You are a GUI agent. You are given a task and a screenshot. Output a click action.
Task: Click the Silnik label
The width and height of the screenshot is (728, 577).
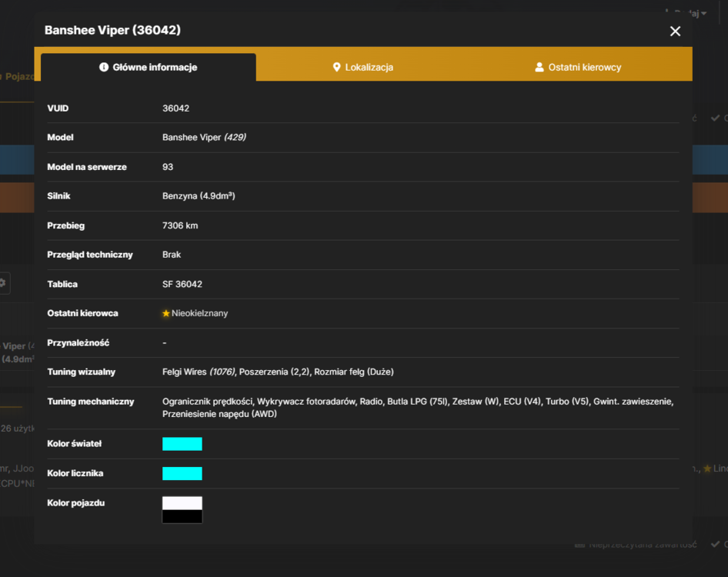click(x=58, y=196)
